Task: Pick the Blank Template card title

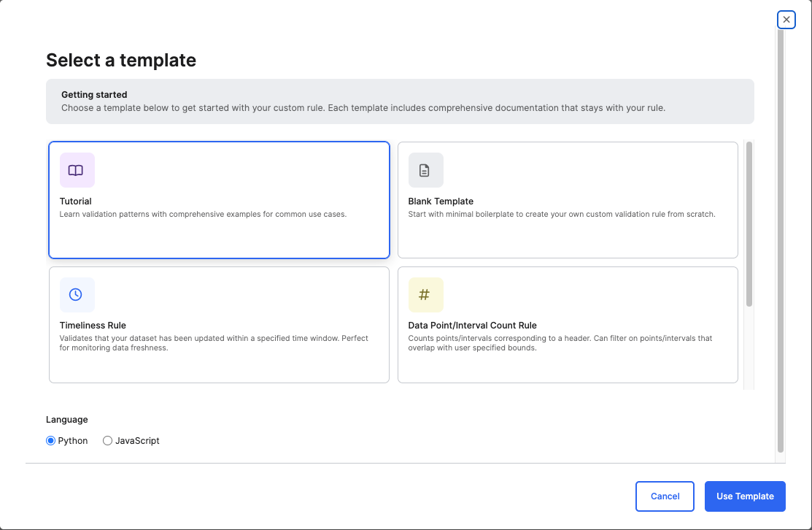Action: 441,201
